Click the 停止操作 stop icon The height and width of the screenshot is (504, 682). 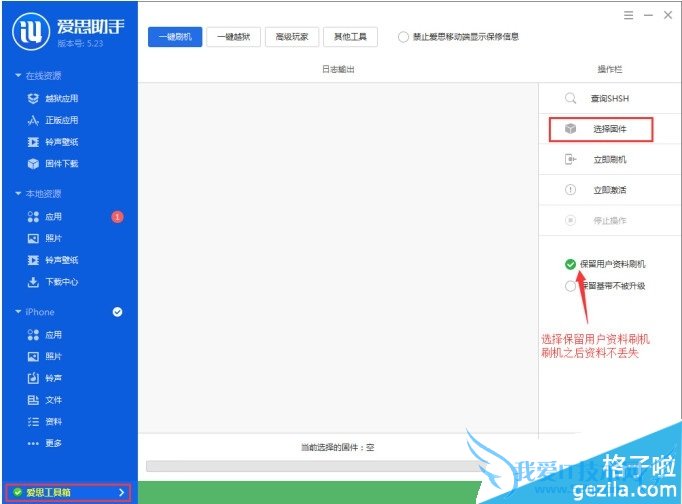coord(570,220)
